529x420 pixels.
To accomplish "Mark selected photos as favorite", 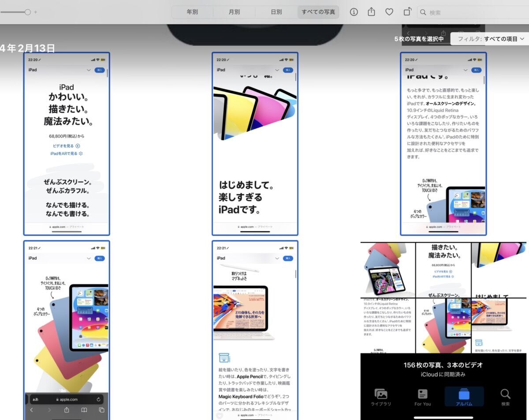I will pyautogui.click(x=389, y=12).
